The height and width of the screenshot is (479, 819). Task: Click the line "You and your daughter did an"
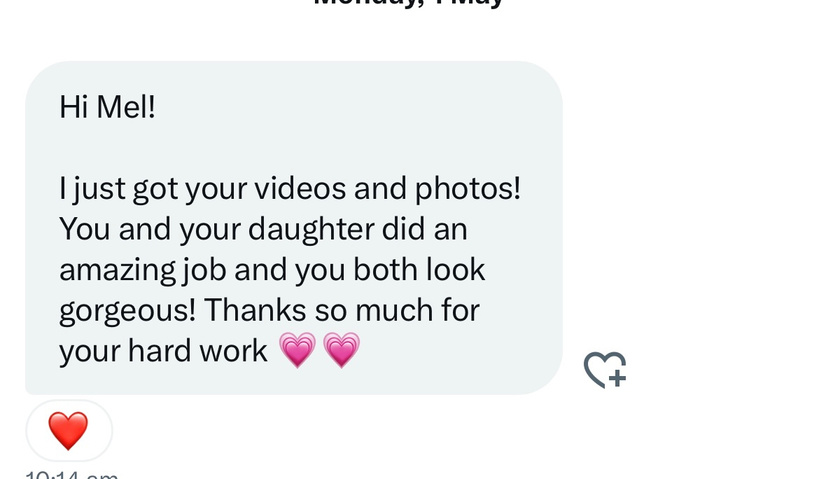pyautogui.click(x=263, y=229)
